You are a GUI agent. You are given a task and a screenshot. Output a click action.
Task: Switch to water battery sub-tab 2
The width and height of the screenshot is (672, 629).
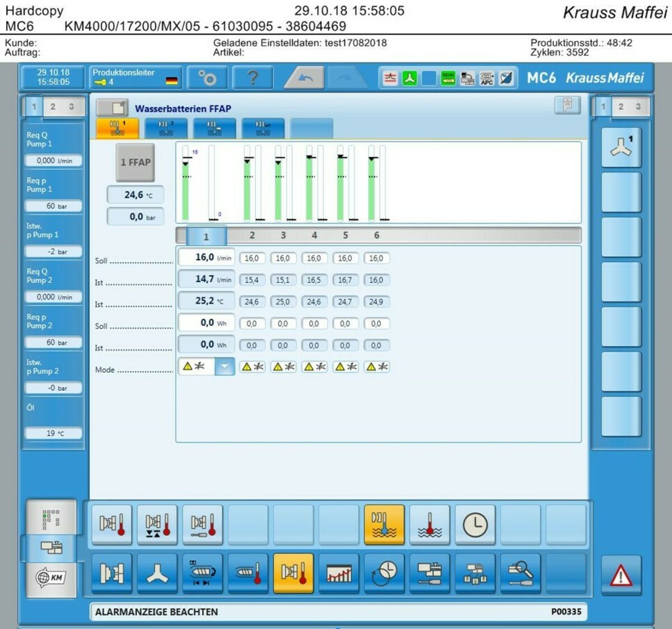click(x=166, y=128)
